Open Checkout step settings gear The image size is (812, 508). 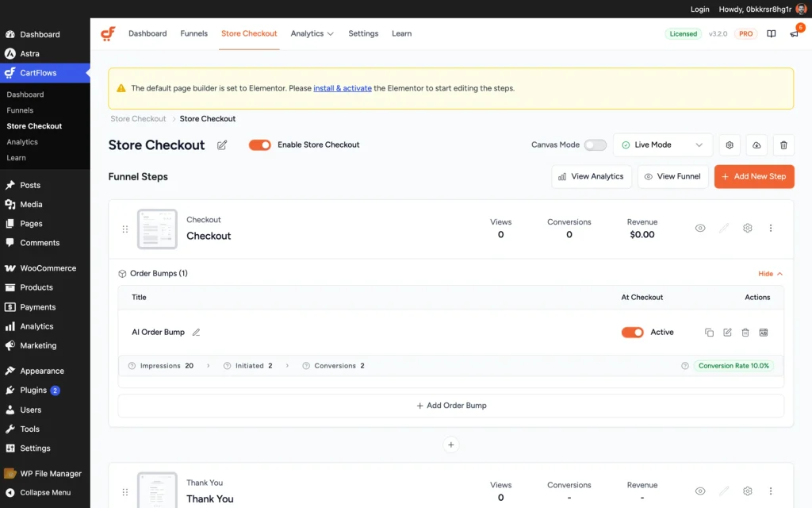pos(747,228)
